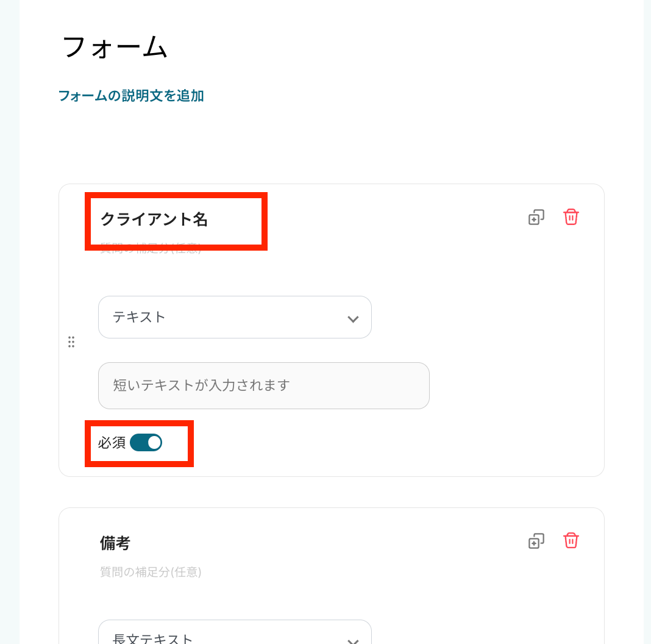Click the フォーム title heading
The width and height of the screenshot is (651, 644).
click(x=115, y=48)
